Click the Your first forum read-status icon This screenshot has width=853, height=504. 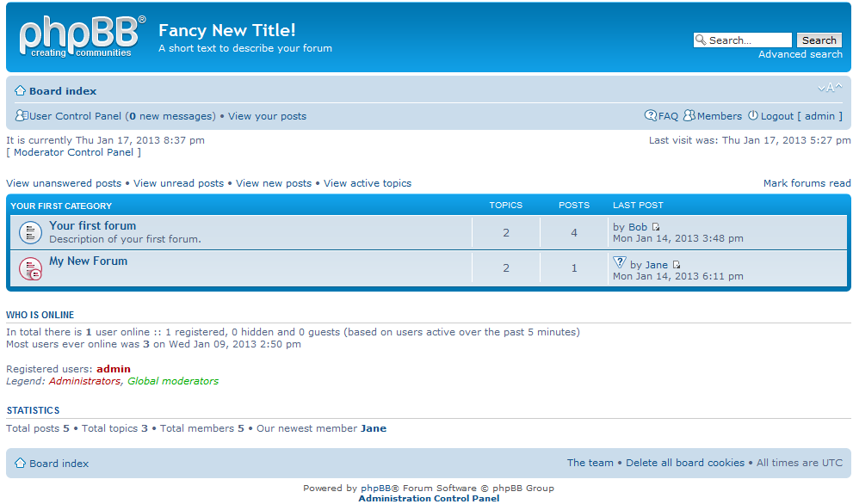click(30, 232)
